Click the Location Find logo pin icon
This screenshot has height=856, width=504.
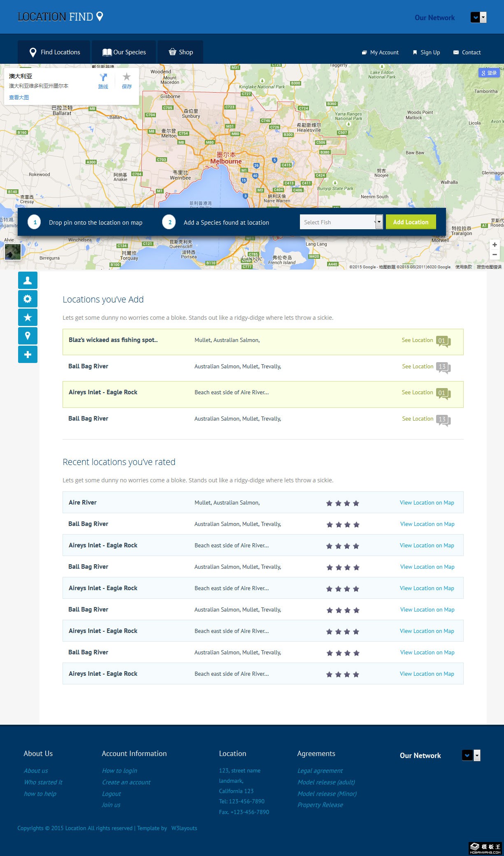(x=100, y=16)
